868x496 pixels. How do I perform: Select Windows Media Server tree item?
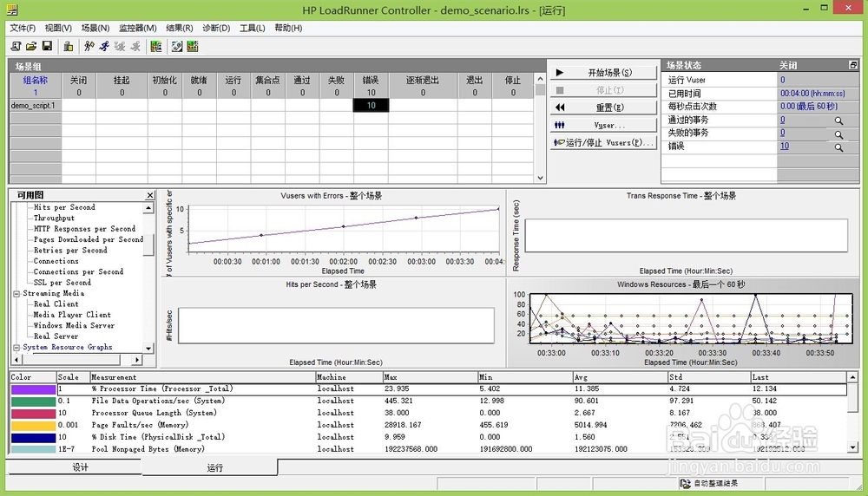[74, 326]
